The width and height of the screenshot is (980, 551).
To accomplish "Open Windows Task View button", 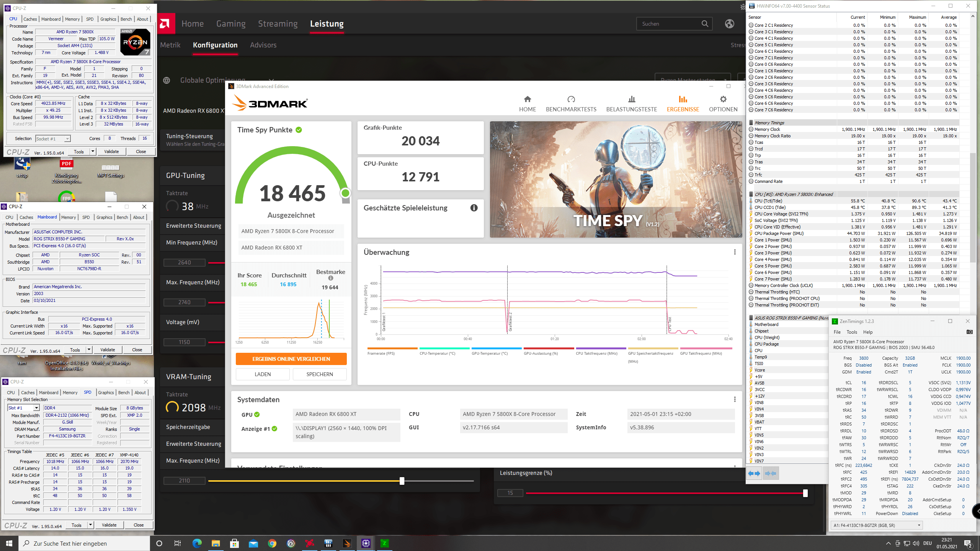I will coord(178,543).
